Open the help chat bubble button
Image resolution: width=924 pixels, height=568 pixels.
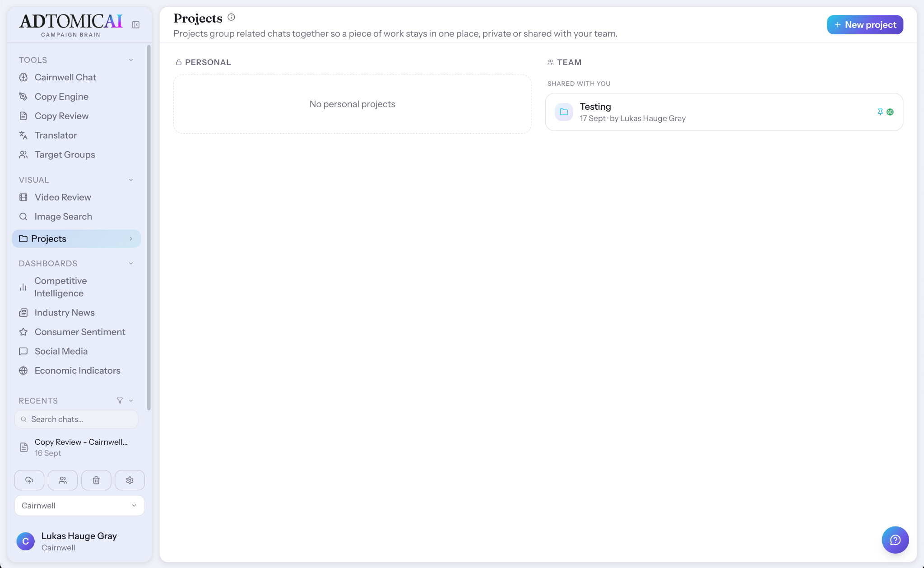(895, 540)
